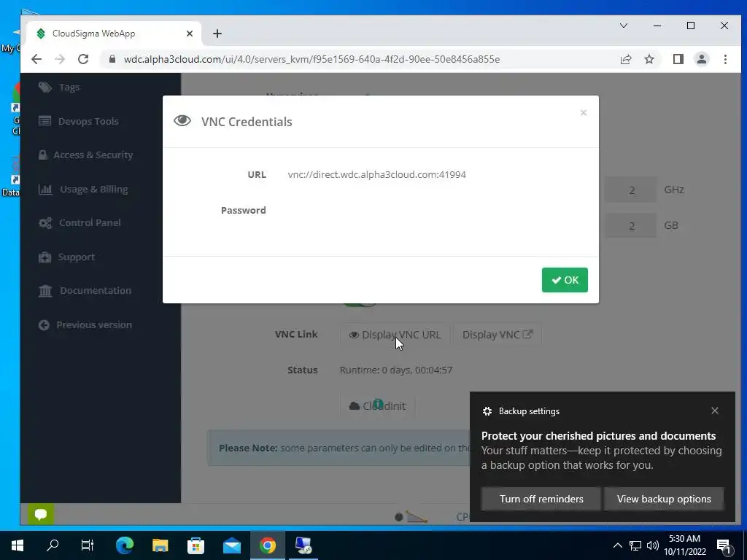747x560 pixels.
Task: Dismiss the Backup settings notification
Action: (715, 411)
